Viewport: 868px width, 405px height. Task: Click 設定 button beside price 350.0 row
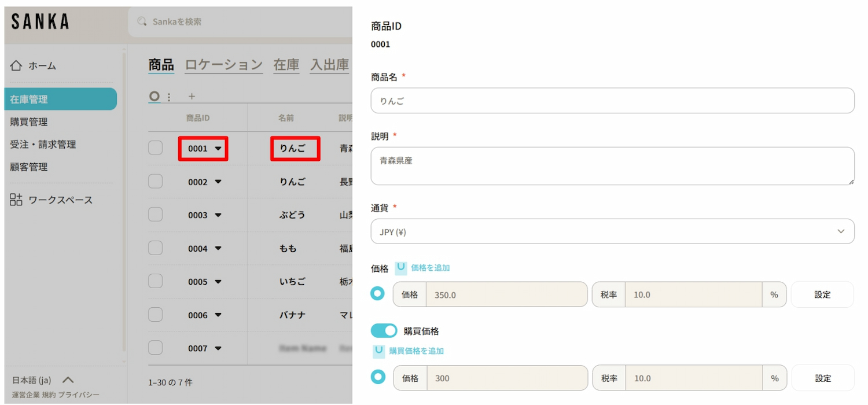click(822, 294)
